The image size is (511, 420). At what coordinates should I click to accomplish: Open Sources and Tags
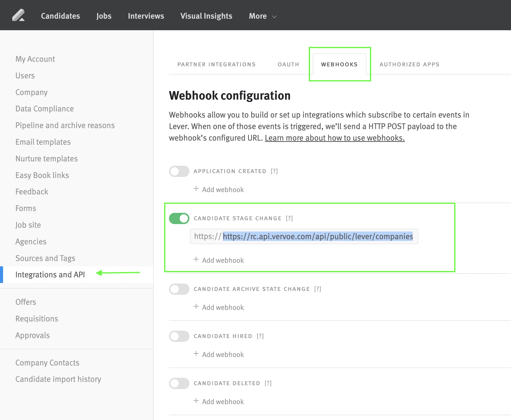click(45, 258)
